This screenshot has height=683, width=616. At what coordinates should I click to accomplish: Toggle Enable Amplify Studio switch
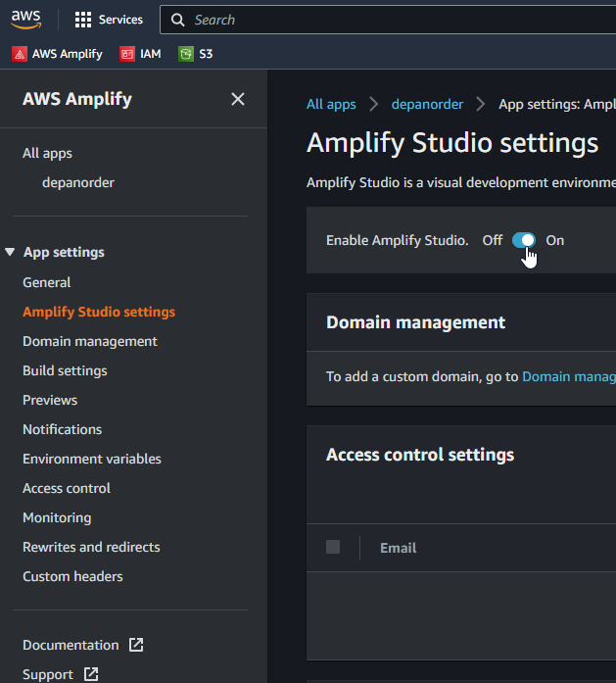coord(524,240)
